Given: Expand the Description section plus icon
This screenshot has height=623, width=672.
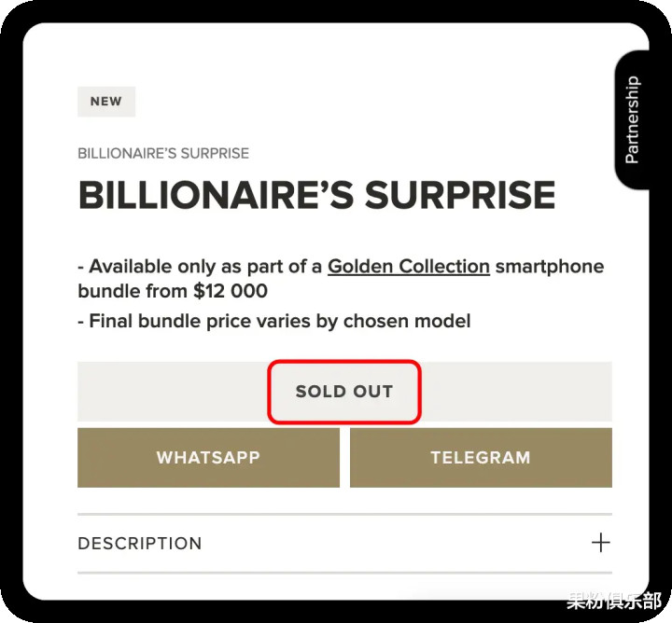Looking at the screenshot, I should click(600, 543).
